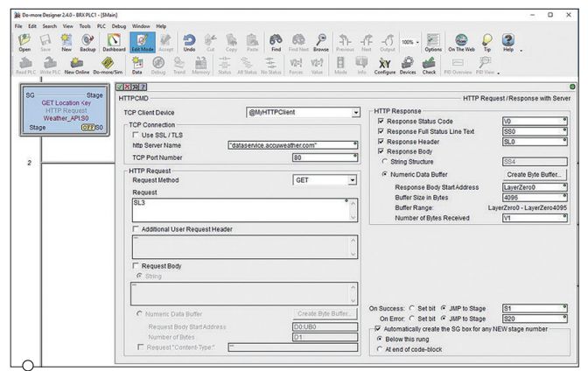588x371 pixels.
Task: Tick the Additional User Request Header checkbox
Action: coord(136,228)
